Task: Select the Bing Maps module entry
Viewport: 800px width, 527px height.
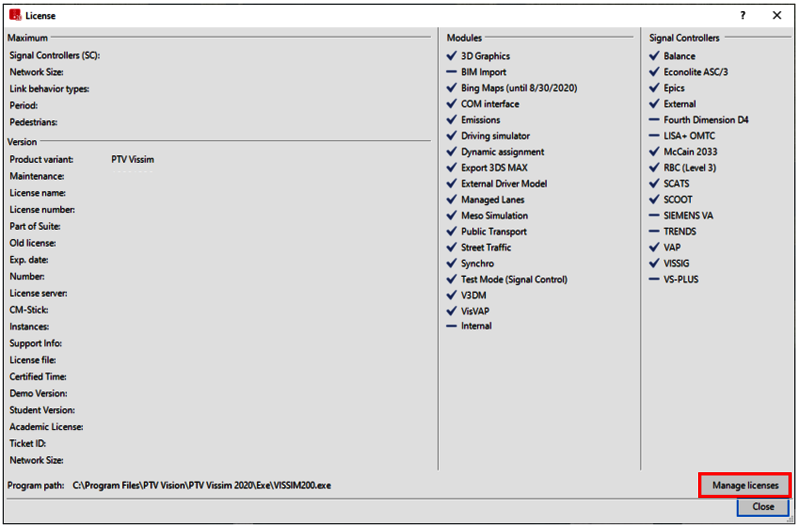Action: [x=518, y=88]
